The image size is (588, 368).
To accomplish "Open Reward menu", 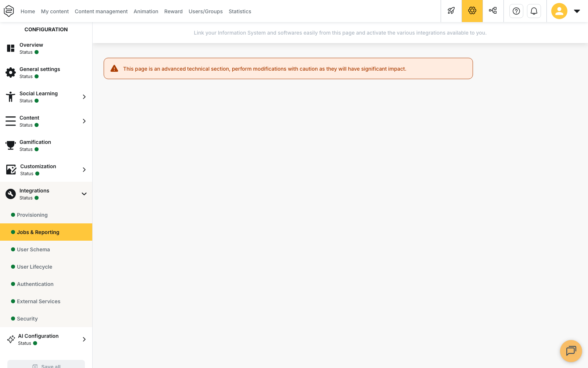I will (173, 11).
